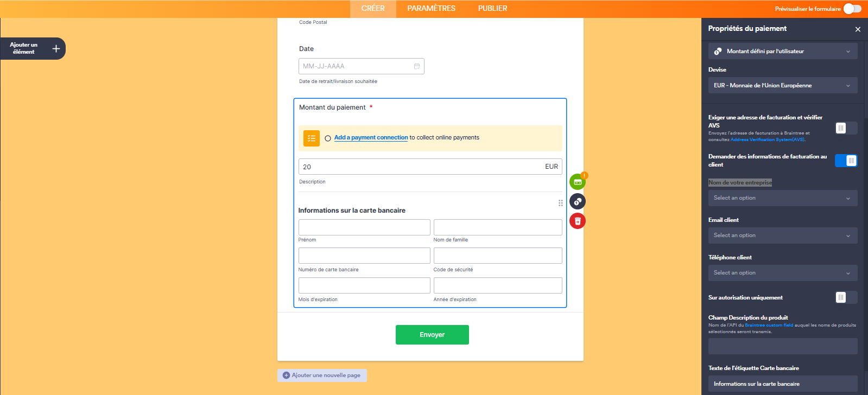This screenshot has width=868, height=395.
Task: Click the Envoyer submit button
Action: click(432, 335)
